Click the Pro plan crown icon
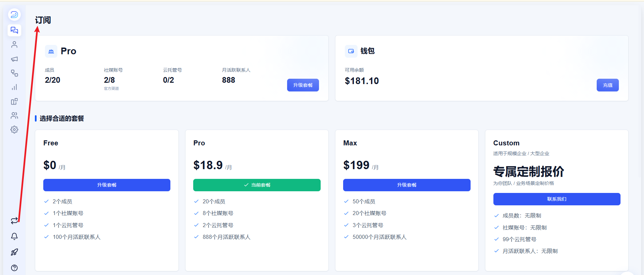Image resolution: width=644 pixels, height=275 pixels. [51, 51]
